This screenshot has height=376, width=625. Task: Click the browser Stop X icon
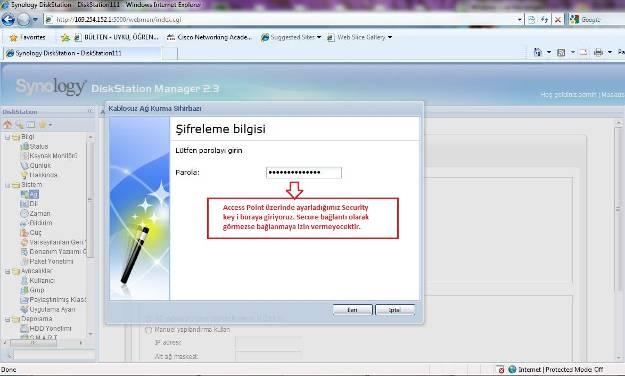(558, 19)
